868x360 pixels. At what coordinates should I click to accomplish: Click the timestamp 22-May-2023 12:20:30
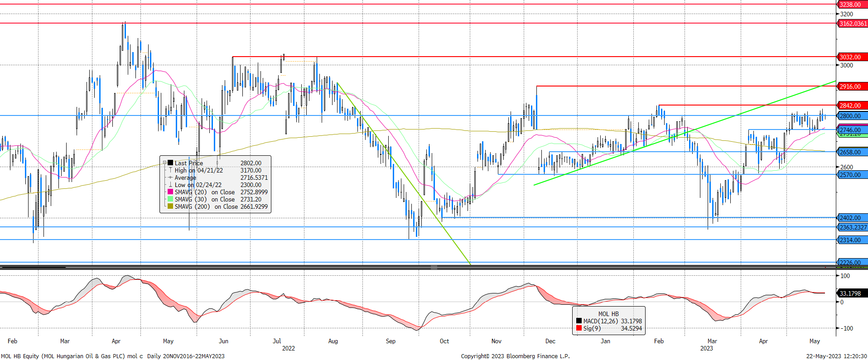(836, 356)
